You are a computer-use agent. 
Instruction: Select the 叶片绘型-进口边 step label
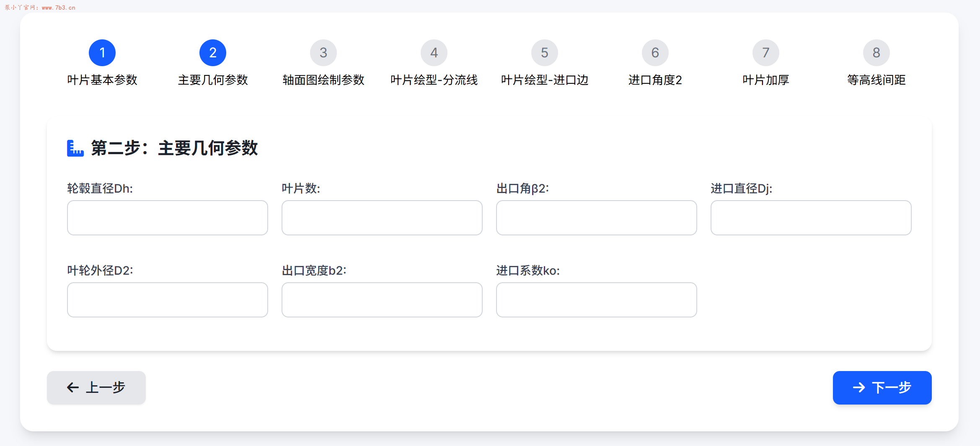[x=545, y=80]
